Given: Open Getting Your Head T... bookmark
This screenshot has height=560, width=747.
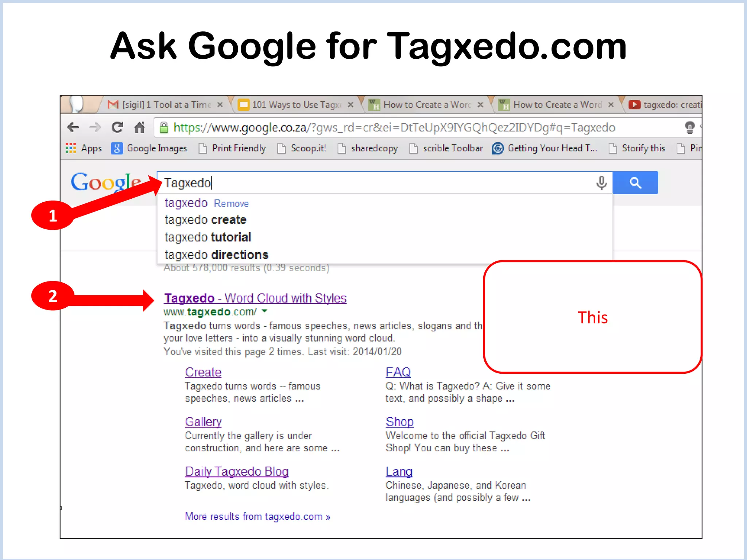Looking at the screenshot, I should pyautogui.click(x=545, y=148).
